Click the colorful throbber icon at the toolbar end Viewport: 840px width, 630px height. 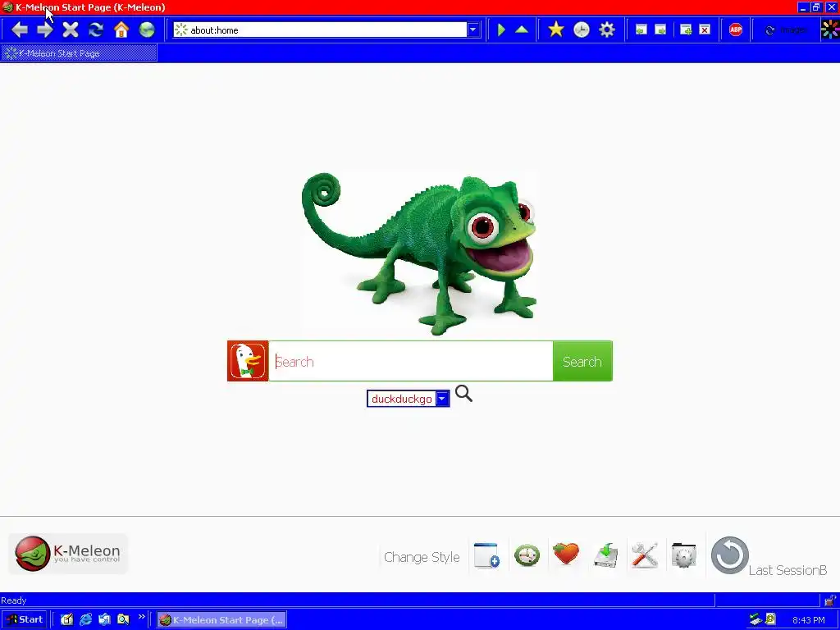pyautogui.click(x=830, y=30)
